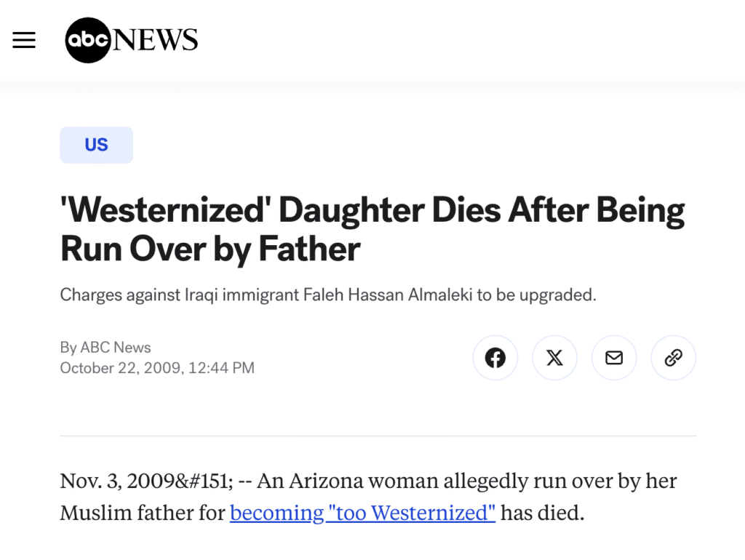Click the 'By ABC News' byline
The width and height of the screenshot is (745, 560).
click(105, 348)
